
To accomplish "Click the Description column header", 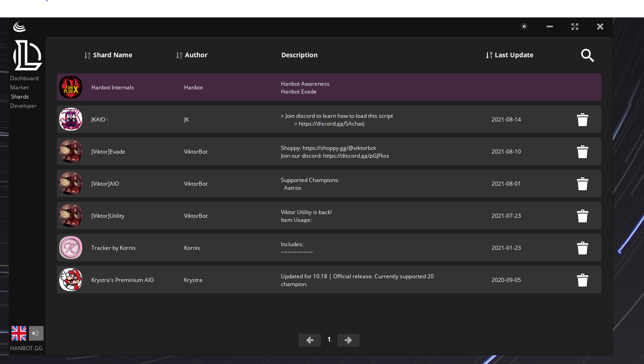I will click(299, 55).
